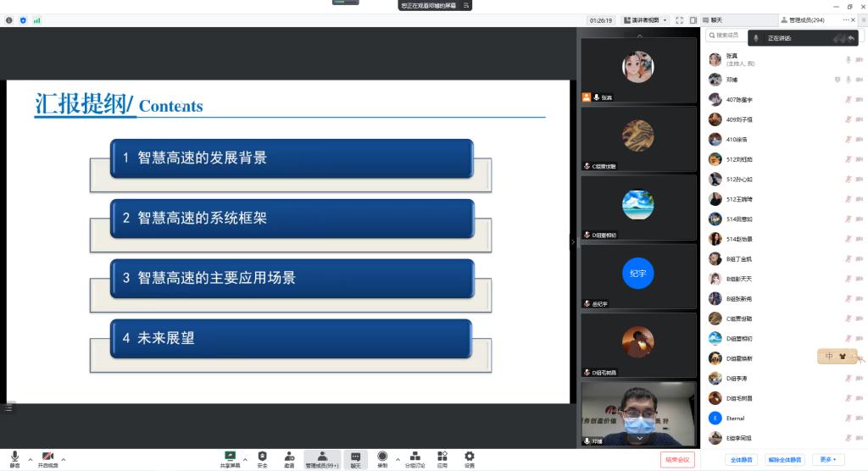Screen dimensions: 868x471
Task: Open the 安全 security settings icon
Action: 262,457
